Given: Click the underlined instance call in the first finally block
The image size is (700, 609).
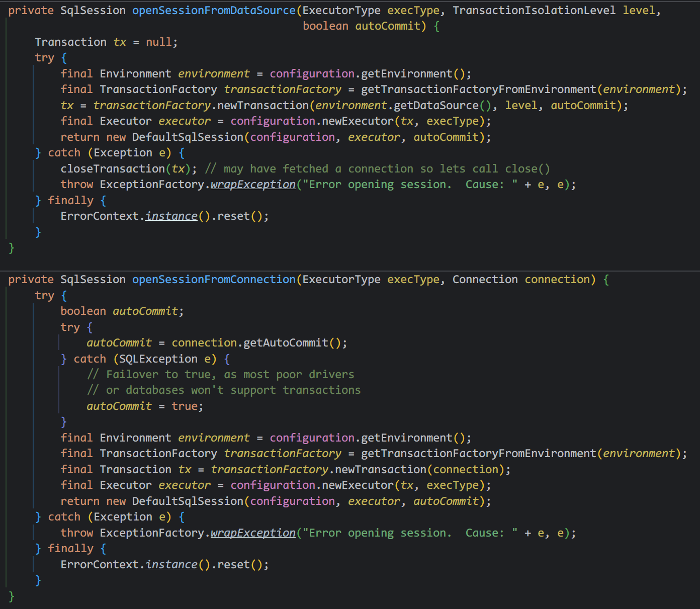Looking at the screenshot, I should coord(171,216).
